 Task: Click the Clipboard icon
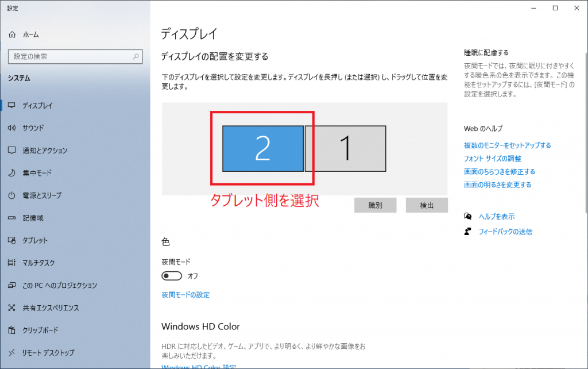[x=11, y=330]
